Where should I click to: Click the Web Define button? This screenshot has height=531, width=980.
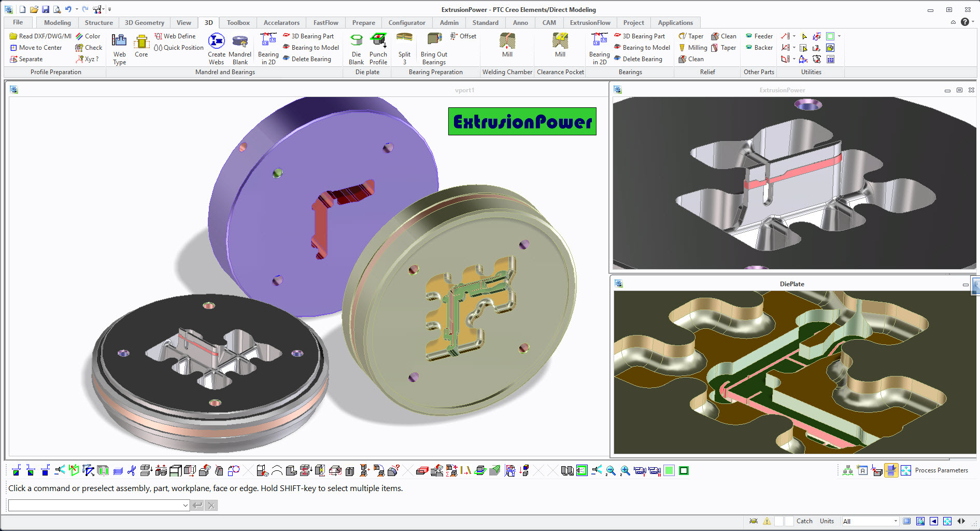coord(175,36)
